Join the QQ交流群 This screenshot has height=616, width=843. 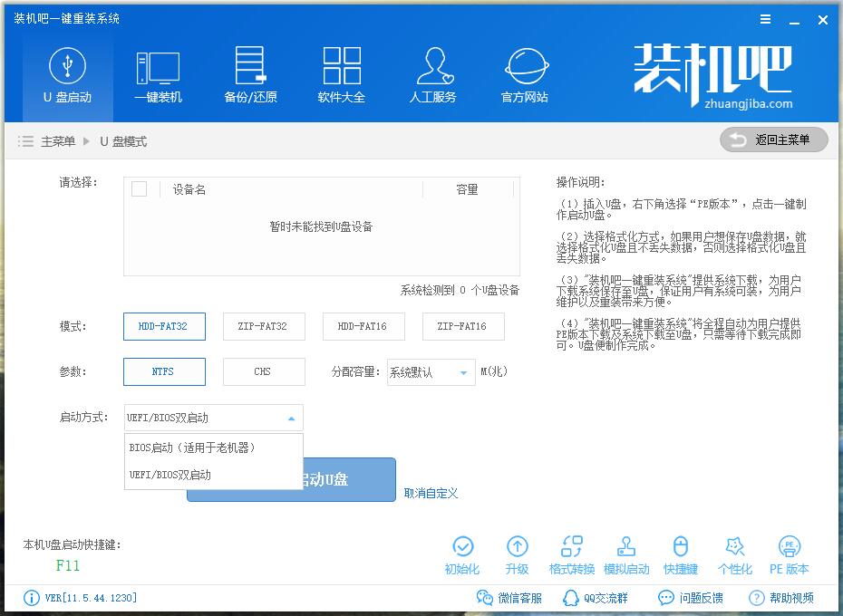click(x=596, y=598)
